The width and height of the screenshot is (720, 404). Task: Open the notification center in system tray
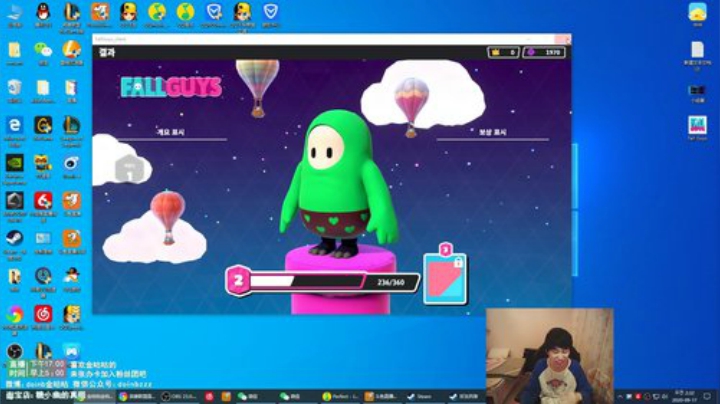(707, 396)
